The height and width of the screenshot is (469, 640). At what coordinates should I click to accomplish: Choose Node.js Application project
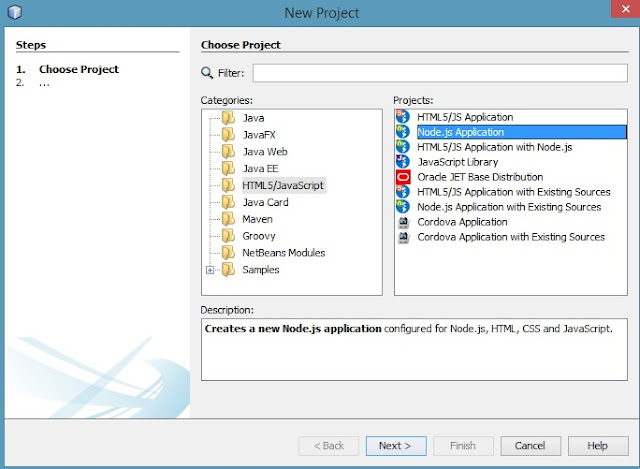(522, 132)
